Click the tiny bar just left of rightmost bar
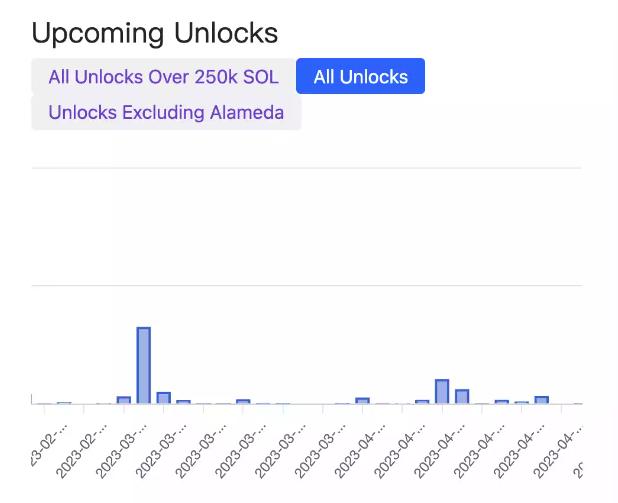This screenshot has width=618, height=503. [x=521, y=402]
